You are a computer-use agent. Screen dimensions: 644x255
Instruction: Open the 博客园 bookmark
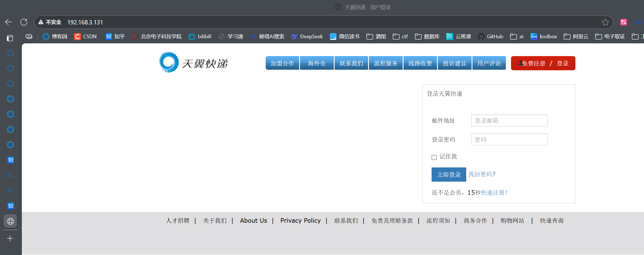click(x=55, y=37)
